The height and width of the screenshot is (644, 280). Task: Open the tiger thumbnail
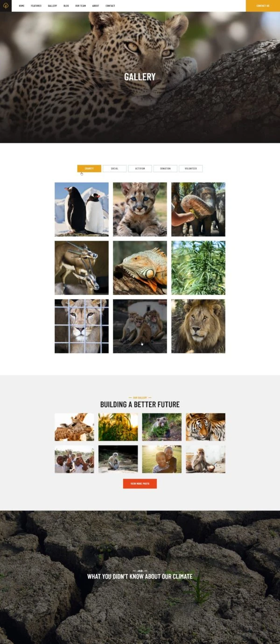[x=205, y=427]
